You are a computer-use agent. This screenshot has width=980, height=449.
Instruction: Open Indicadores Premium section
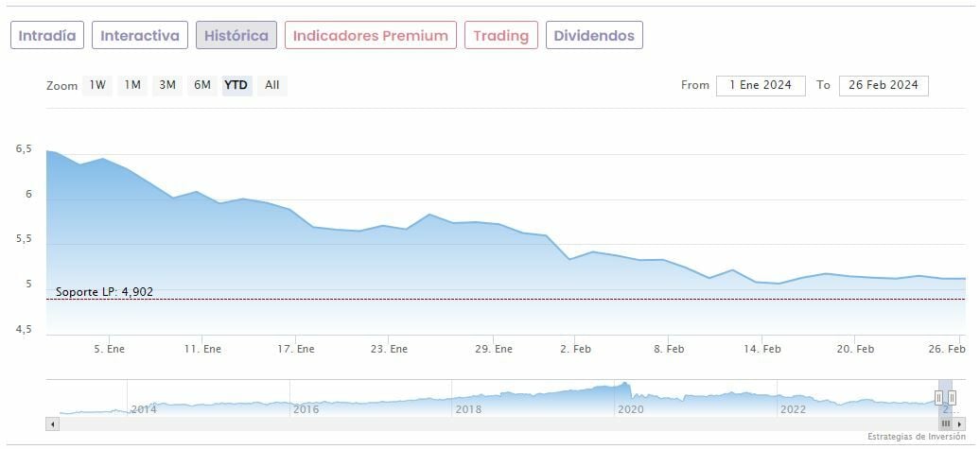click(x=370, y=36)
